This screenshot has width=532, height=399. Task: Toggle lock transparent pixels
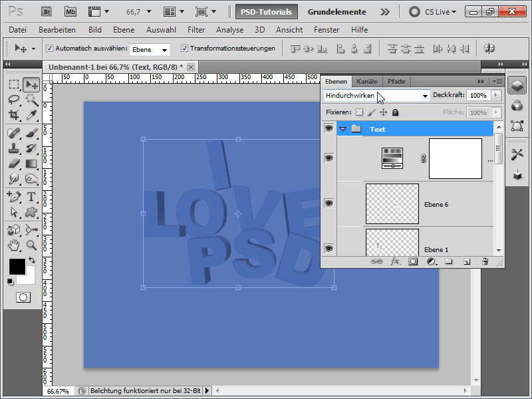pos(359,112)
